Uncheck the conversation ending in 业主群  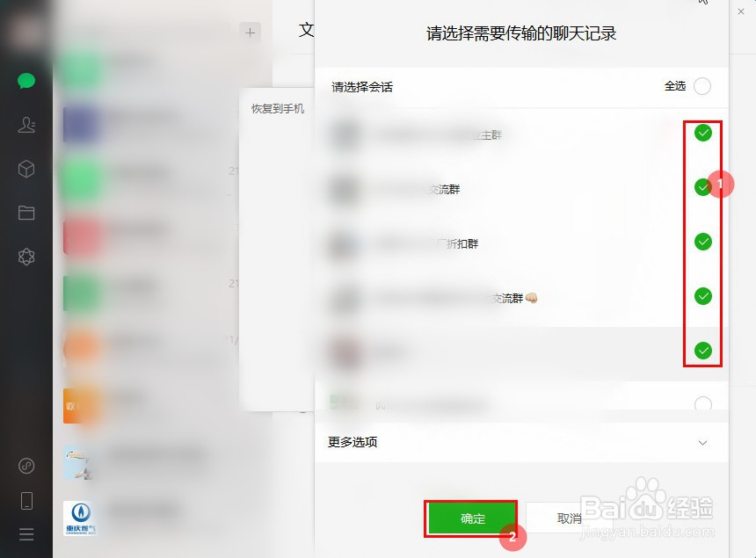click(703, 133)
